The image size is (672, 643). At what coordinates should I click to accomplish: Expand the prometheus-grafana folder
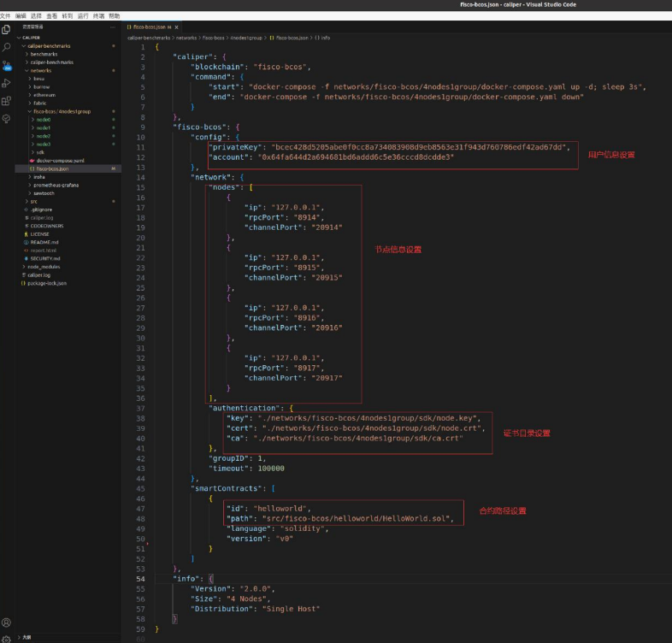click(x=30, y=186)
